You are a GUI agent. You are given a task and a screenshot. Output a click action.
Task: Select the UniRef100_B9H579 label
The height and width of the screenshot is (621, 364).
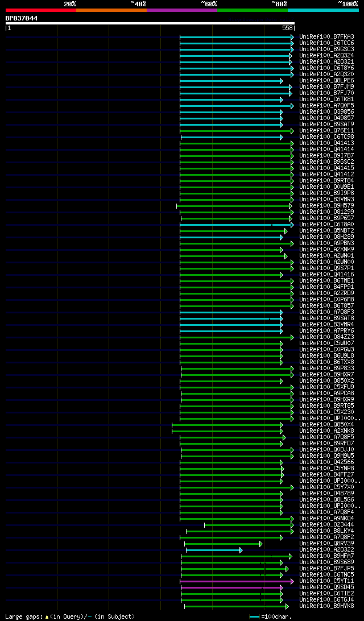(327, 205)
